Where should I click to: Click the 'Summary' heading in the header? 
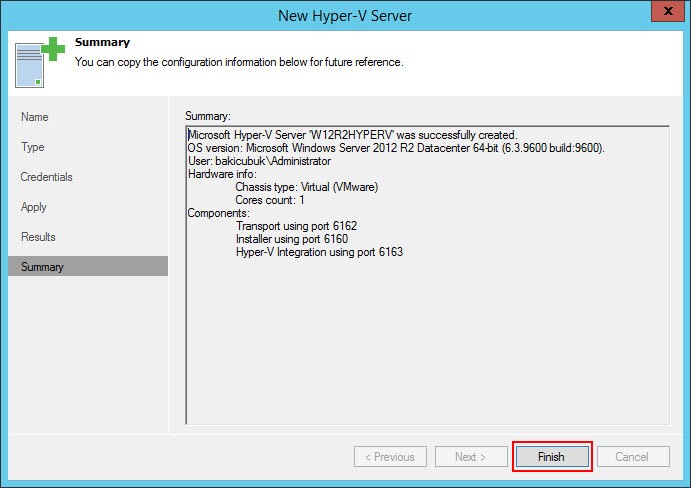click(102, 42)
